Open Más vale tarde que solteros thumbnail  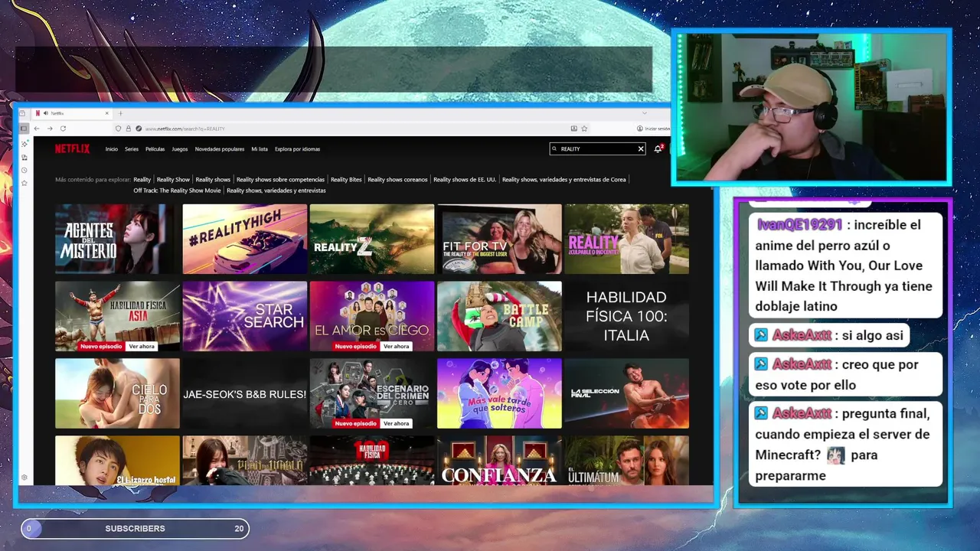[x=499, y=393]
